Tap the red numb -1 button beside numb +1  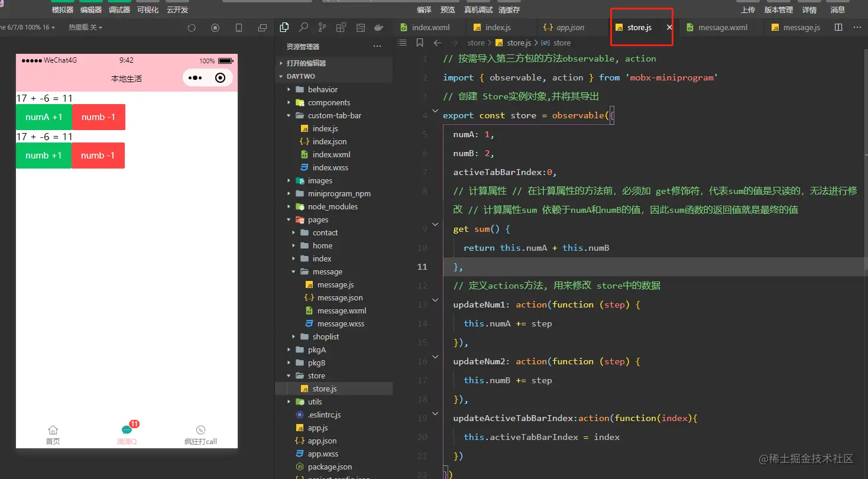pyautogui.click(x=98, y=156)
